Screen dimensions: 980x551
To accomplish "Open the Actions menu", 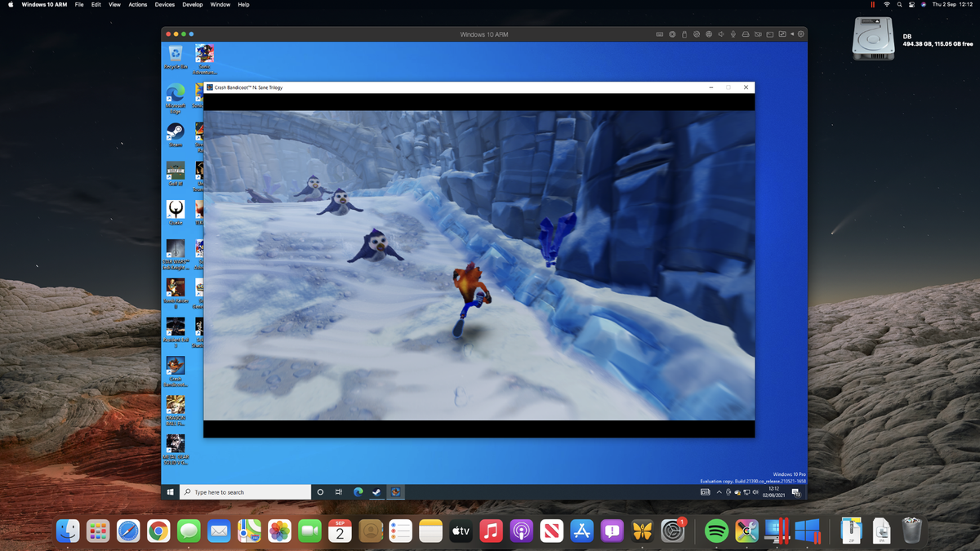I will pyautogui.click(x=138, y=4).
